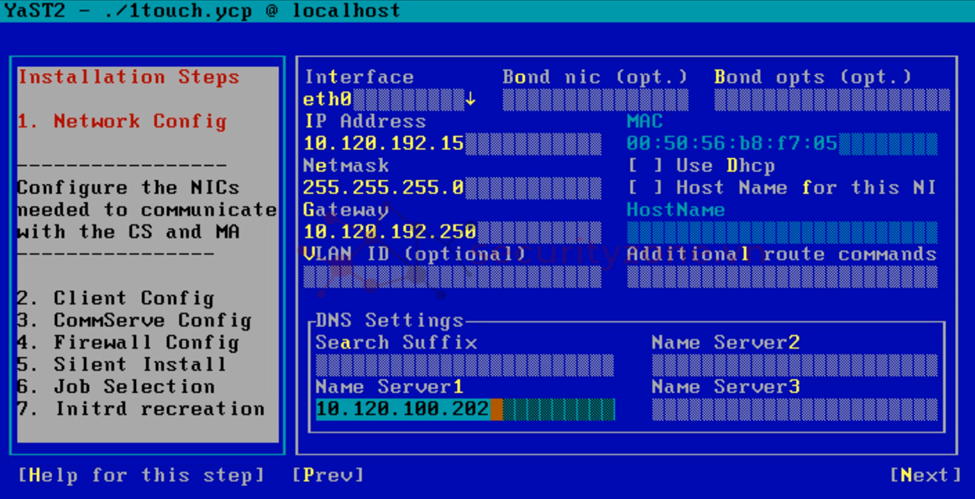The image size is (975, 499).
Task: Click the Prev button
Action: (x=328, y=475)
